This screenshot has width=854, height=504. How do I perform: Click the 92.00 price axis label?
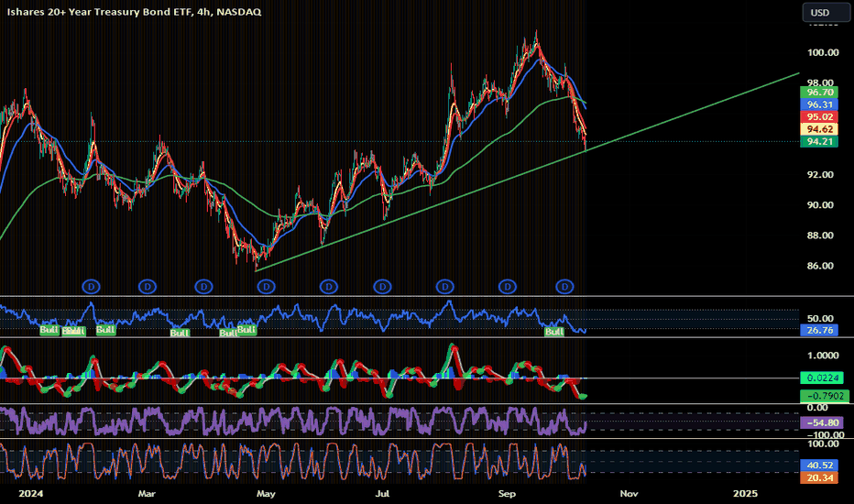point(820,174)
